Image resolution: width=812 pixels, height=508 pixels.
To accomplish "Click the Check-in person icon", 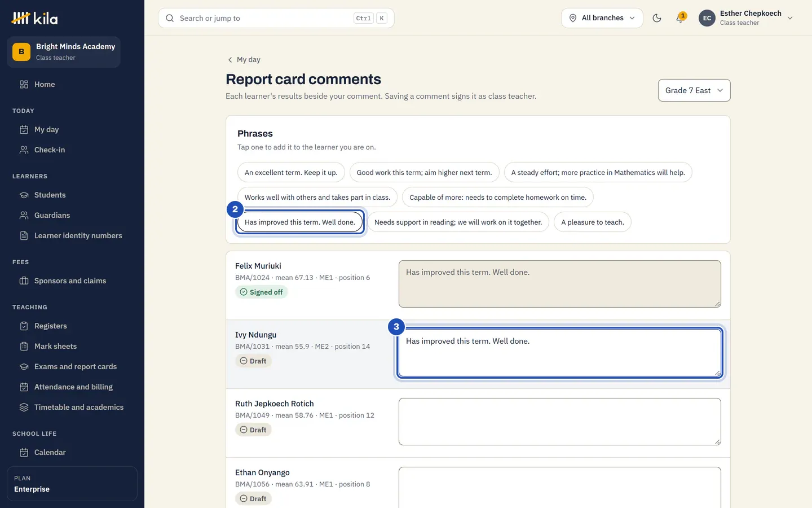I will [x=24, y=150].
